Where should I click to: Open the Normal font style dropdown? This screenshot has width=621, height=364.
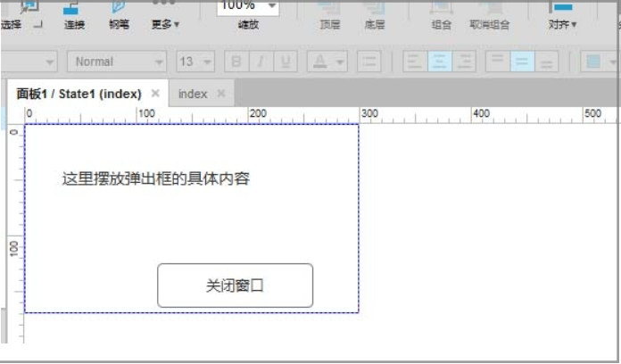(x=117, y=62)
